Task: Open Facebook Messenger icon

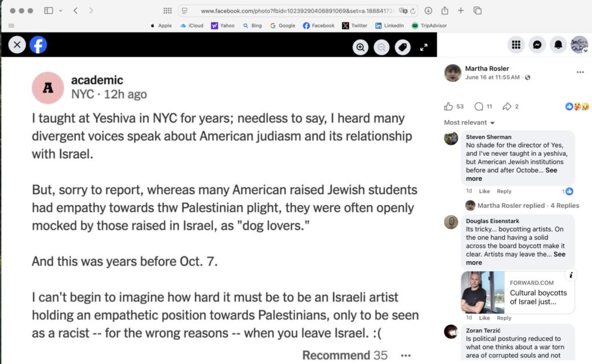Action: [x=537, y=44]
